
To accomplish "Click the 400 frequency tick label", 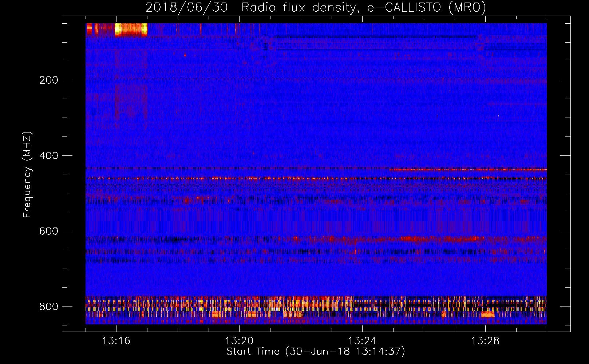I will [49, 155].
